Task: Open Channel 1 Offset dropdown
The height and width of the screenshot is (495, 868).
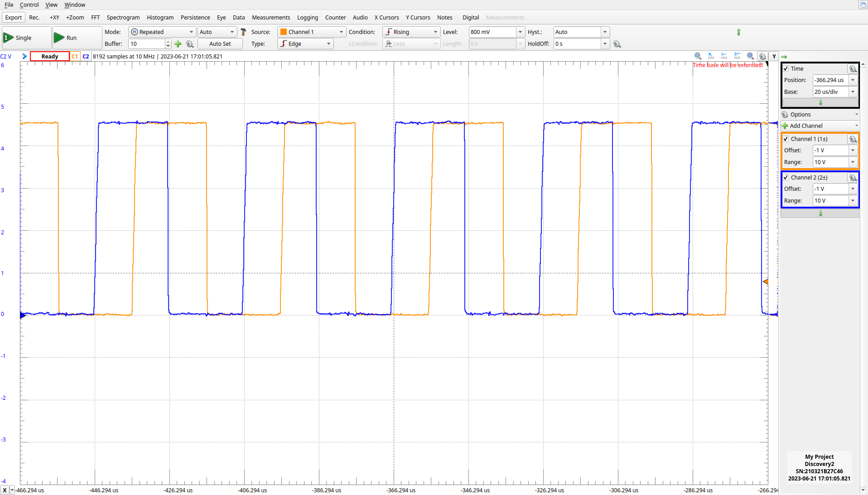Action: click(853, 150)
